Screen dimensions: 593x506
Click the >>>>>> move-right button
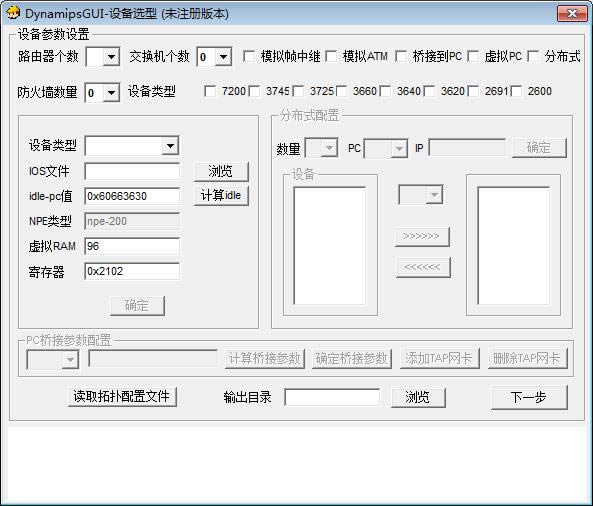click(422, 237)
